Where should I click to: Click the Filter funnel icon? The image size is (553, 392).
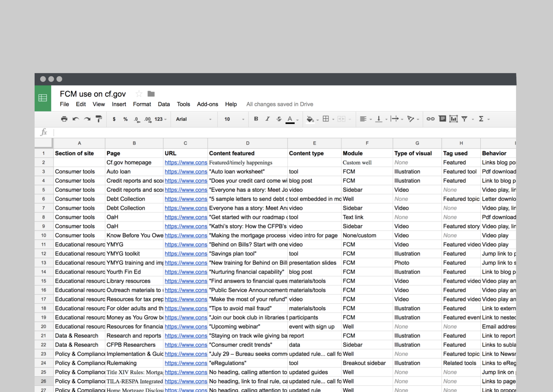(464, 119)
